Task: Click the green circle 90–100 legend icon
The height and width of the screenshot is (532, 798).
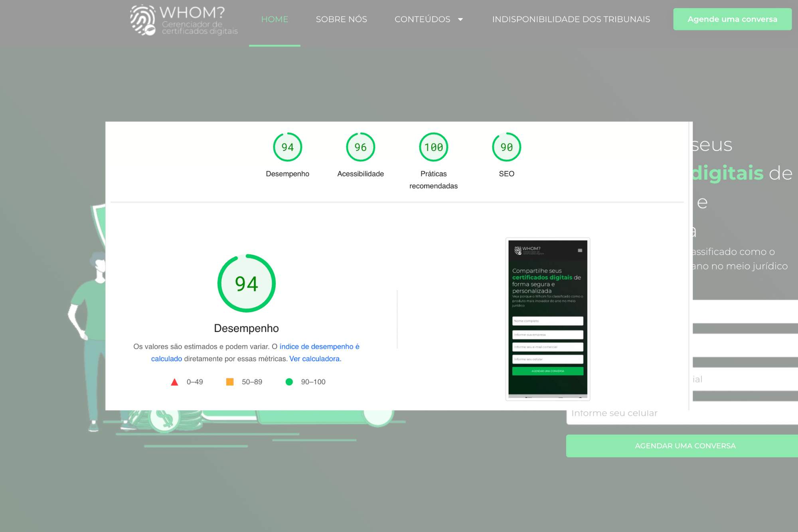Action: click(x=289, y=382)
